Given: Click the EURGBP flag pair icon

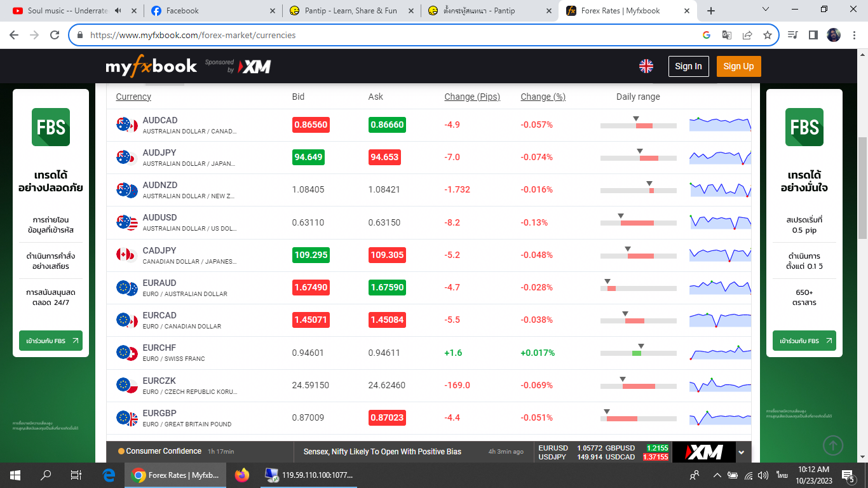Looking at the screenshot, I should point(127,417).
